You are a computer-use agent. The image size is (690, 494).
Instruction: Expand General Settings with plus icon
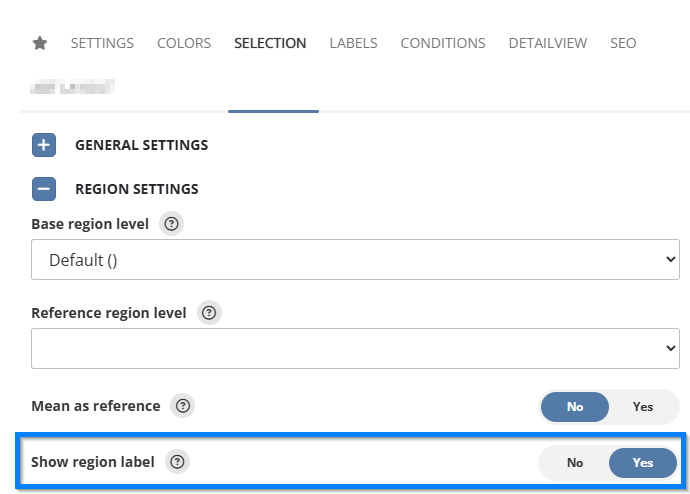pos(44,145)
